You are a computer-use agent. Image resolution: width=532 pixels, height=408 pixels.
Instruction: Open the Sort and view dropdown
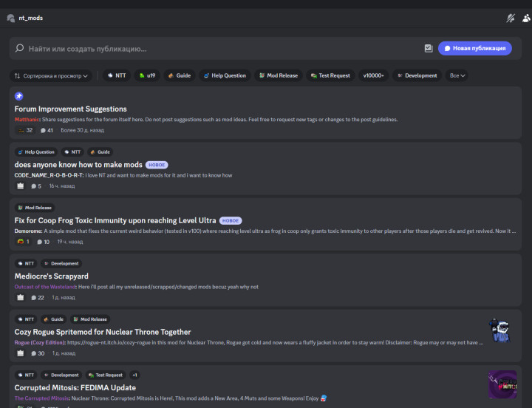(52, 75)
